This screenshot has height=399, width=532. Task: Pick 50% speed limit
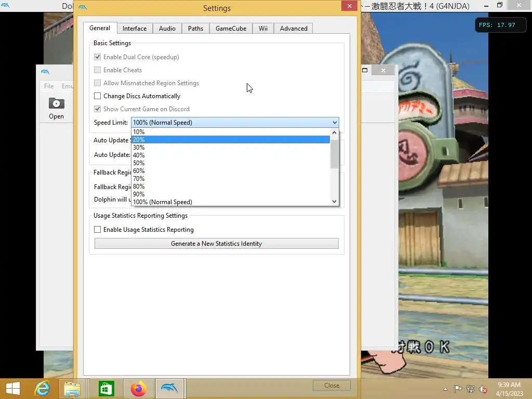pyautogui.click(x=230, y=163)
